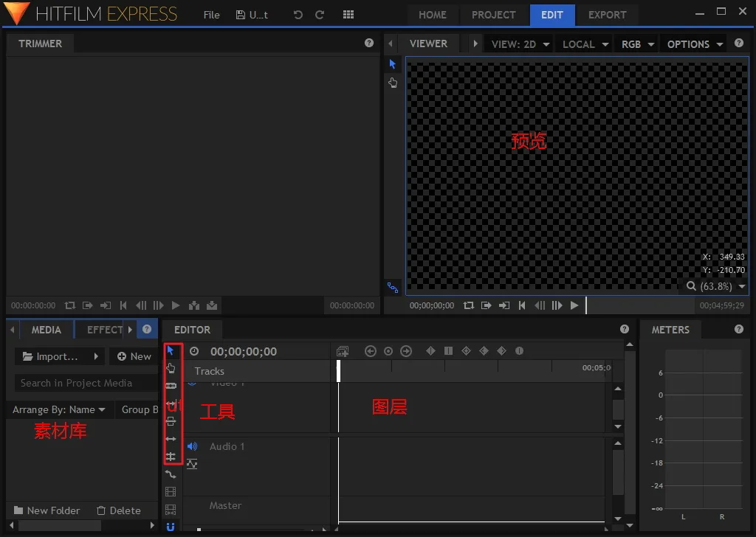The height and width of the screenshot is (537, 756).
Task: Click the filmstrip fit icon above magnet
Action: [171, 509]
